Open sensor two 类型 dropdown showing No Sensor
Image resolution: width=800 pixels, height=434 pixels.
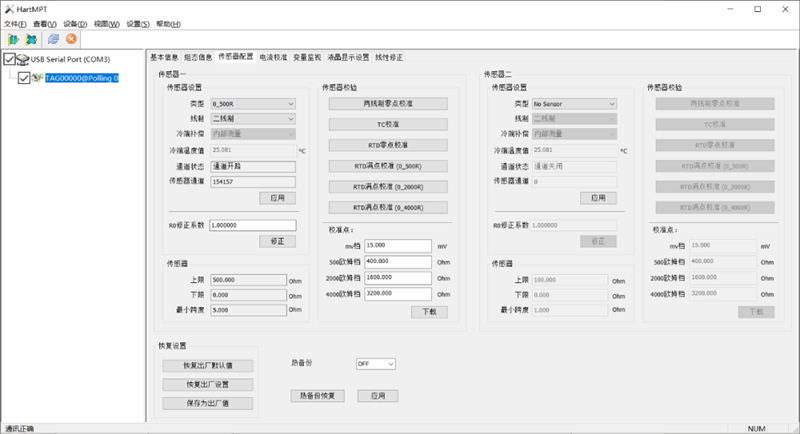tap(574, 104)
